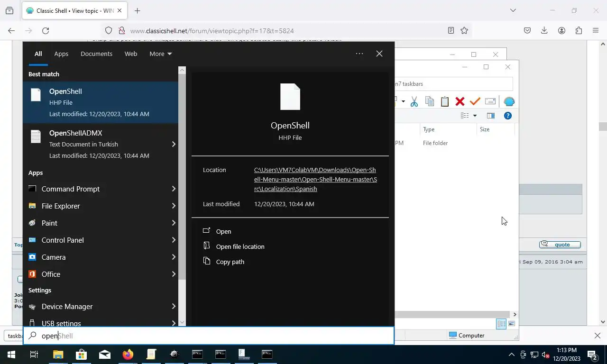Open Firefox account icon

pyautogui.click(x=561, y=30)
